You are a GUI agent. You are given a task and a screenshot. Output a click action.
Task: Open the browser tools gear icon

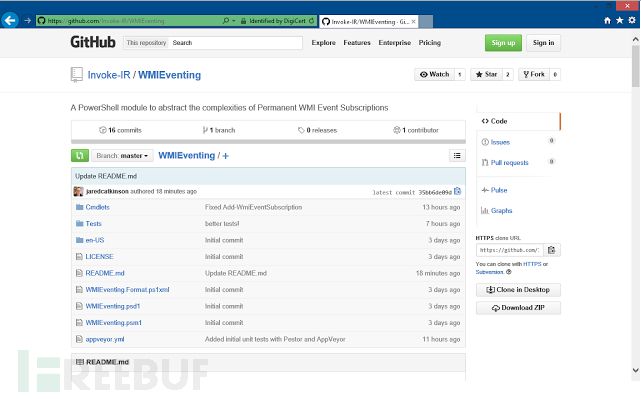[x=632, y=20]
